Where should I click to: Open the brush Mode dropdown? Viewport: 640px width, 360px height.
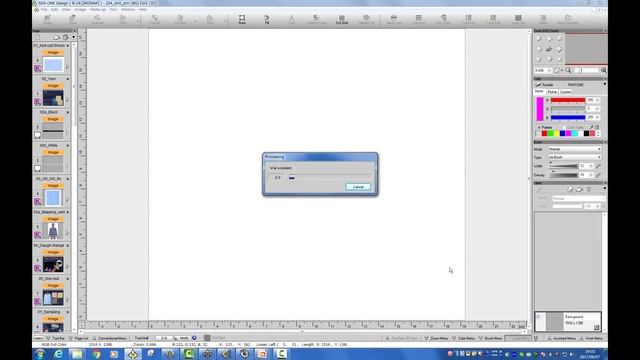(x=575, y=149)
